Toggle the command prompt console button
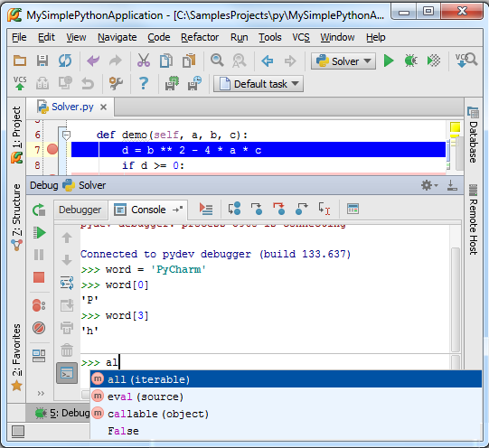 coord(67,373)
